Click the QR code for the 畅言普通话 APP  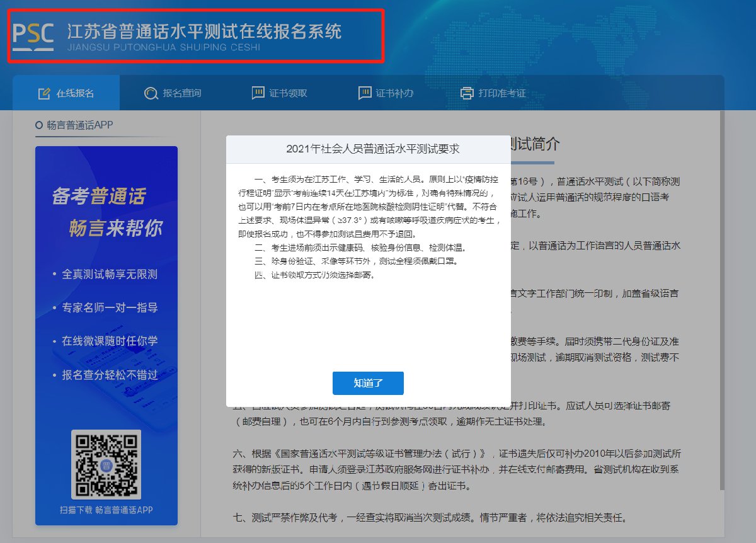pyautogui.click(x=106, y=465)
